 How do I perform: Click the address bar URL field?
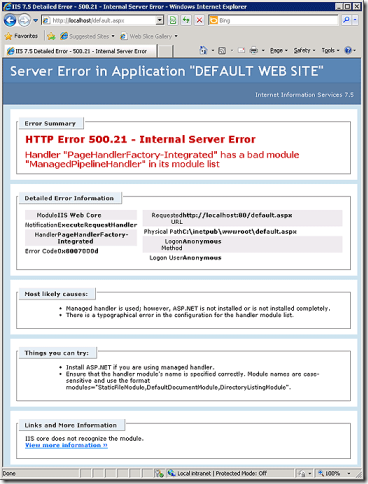tap(99, 21)
